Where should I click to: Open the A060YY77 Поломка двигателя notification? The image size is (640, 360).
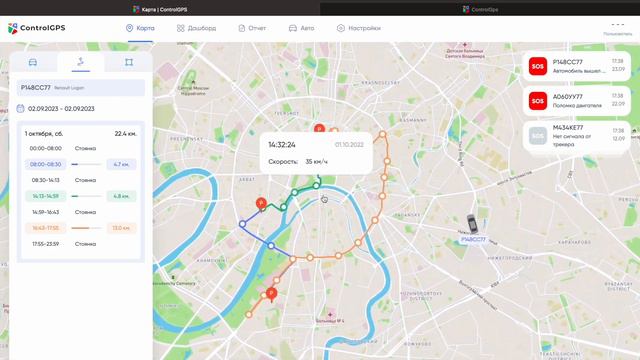click(x=577, y=101)
